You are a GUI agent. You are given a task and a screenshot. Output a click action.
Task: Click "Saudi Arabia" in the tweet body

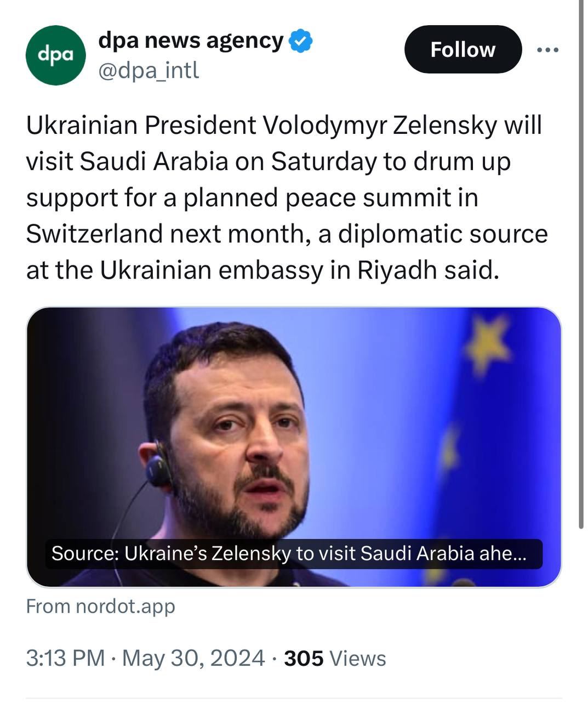153,161
